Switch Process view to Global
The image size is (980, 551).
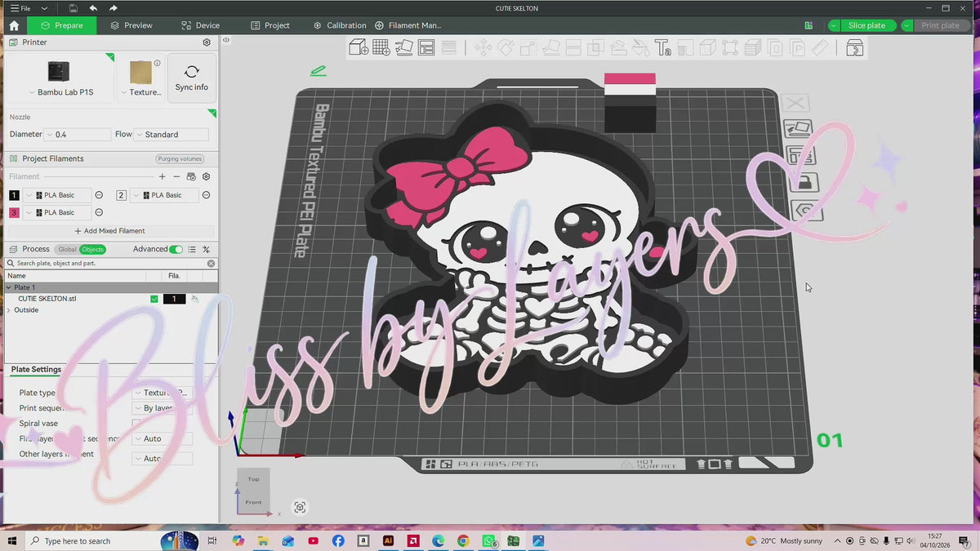tap(67, 249)
